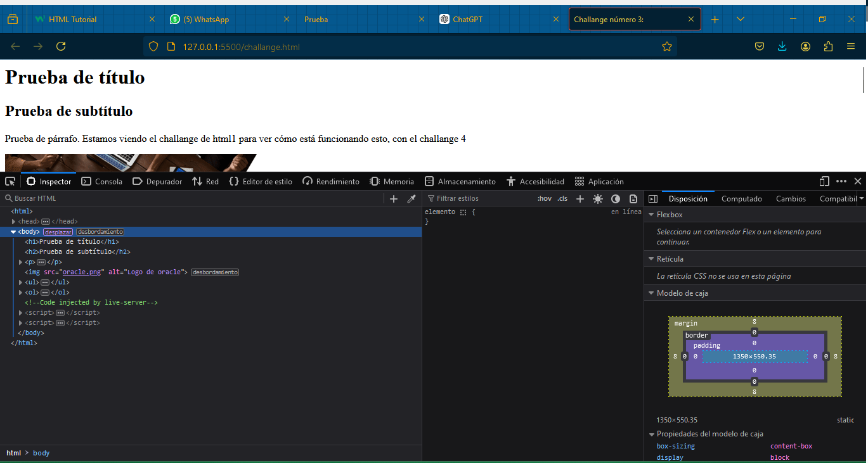Click the desbordamiento badge on img
This screenshot has height=463, width=868.
[x=215, y=272]
